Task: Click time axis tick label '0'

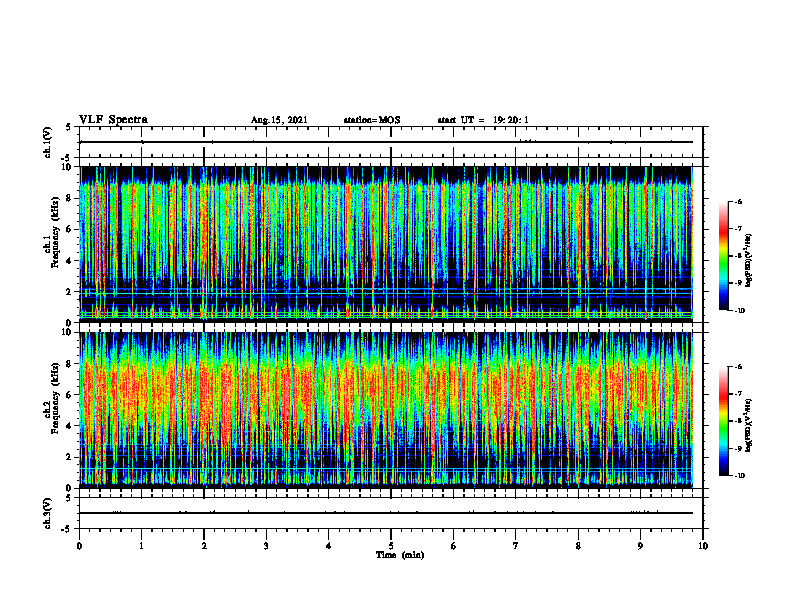Action: pyautogui.click(x=79, y=546)
